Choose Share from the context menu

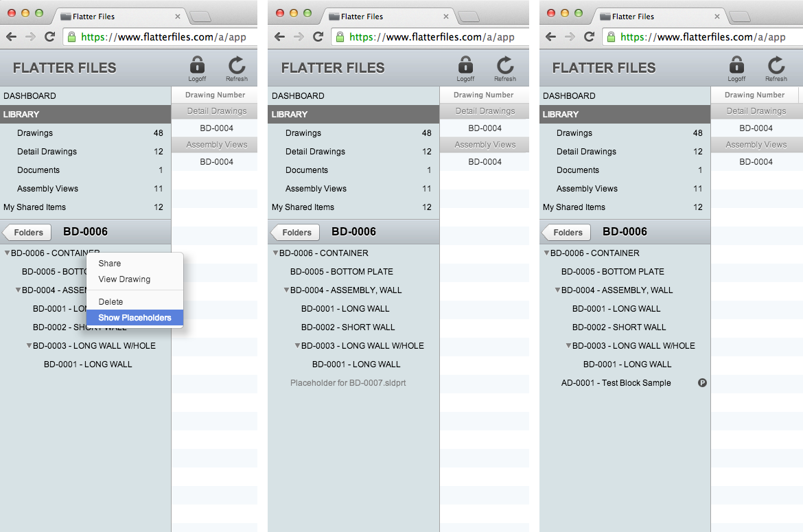pyautogui.click(x=135, y=263)
